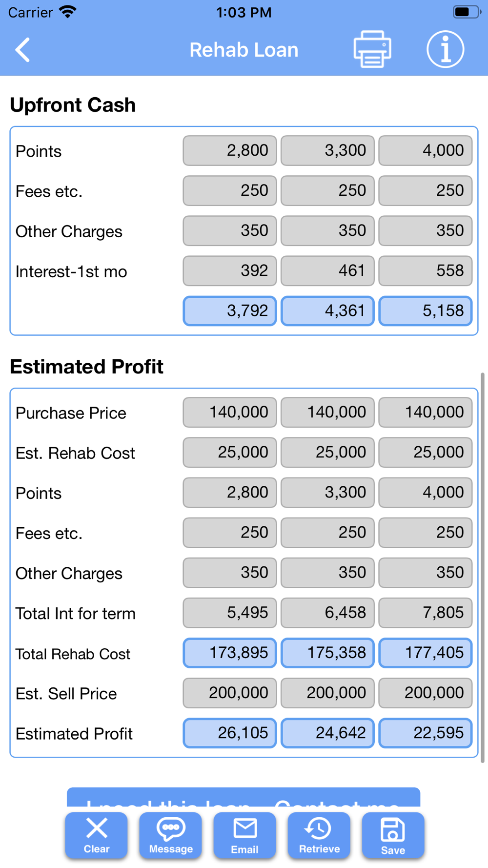
Task: Select the Upfront Cash Points field 4,000
Action: click(x=426, y=150)
